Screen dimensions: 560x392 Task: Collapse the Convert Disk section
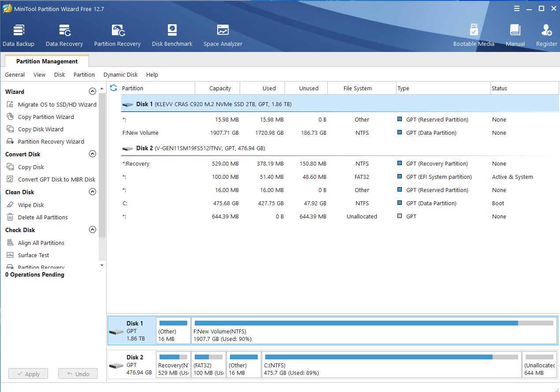(x=93, y=154)
